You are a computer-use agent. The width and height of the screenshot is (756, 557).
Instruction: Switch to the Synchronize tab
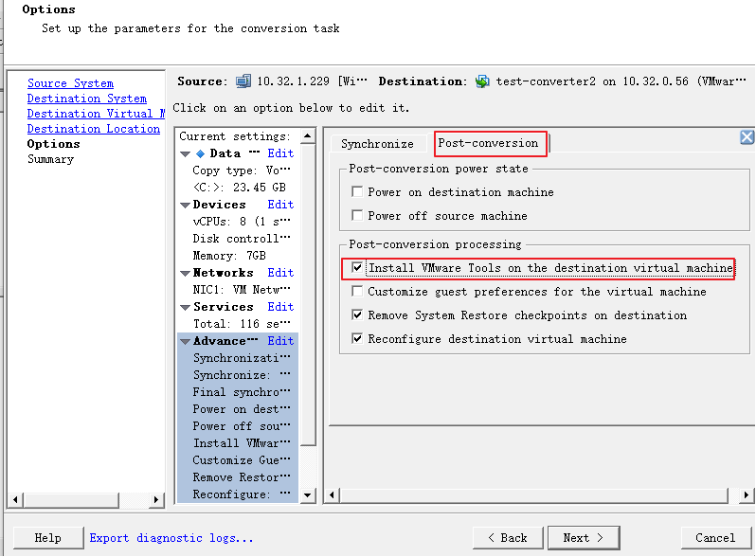point(377,144)
